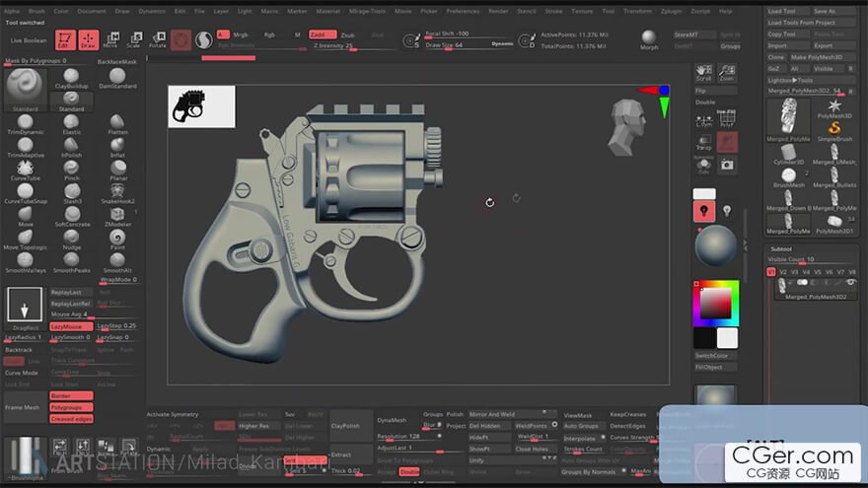
Task: Pick the ZModeler brush
Action: (117, 213)
